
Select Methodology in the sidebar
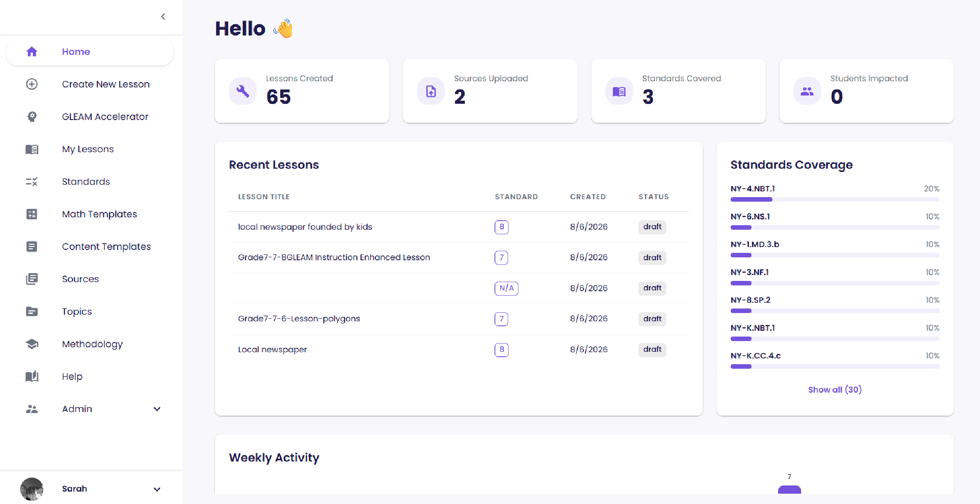click(90, 344)
